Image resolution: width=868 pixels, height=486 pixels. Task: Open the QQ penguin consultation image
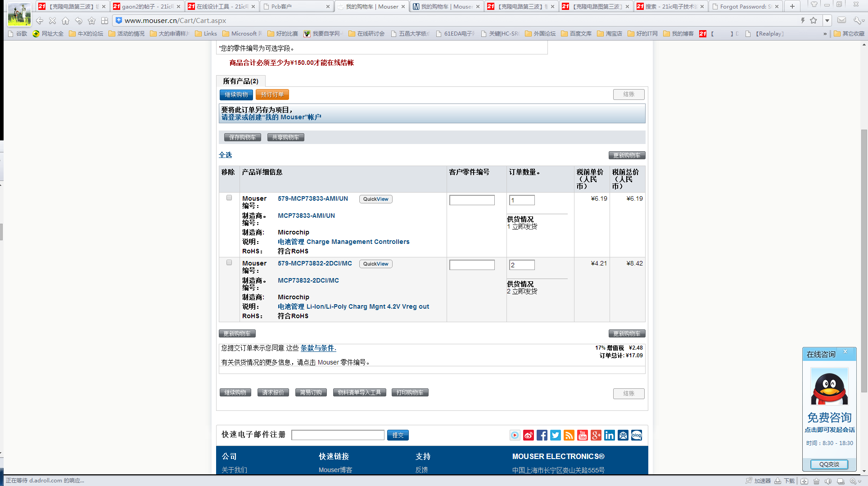(829, 387)
